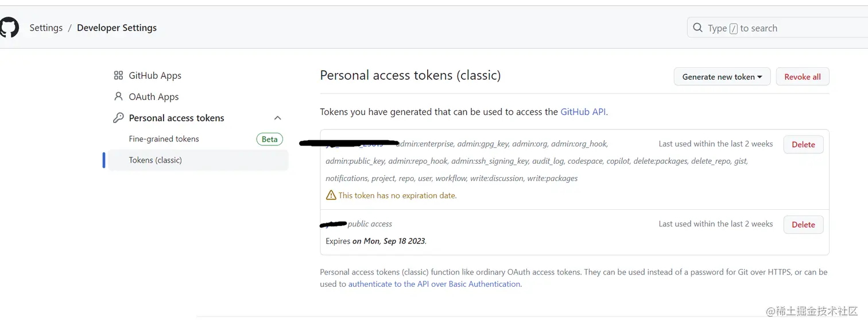The width and height of the screenshot is (868, 327).
Task: Click the GitHub Apps grid icon
Action: (118, 75)
